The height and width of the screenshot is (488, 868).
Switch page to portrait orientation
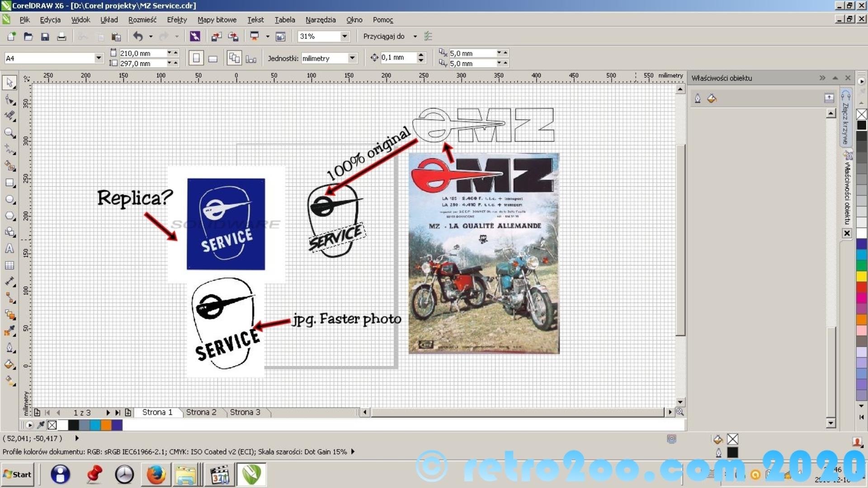tap(196, 58)
